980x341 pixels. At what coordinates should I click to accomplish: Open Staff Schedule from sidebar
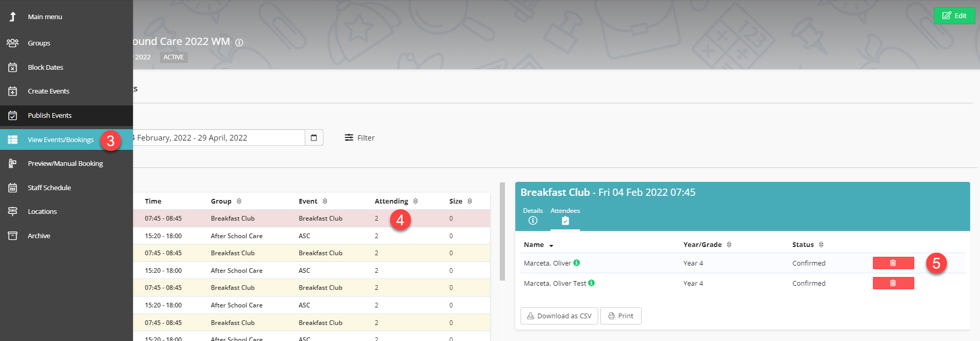[49, 188]
